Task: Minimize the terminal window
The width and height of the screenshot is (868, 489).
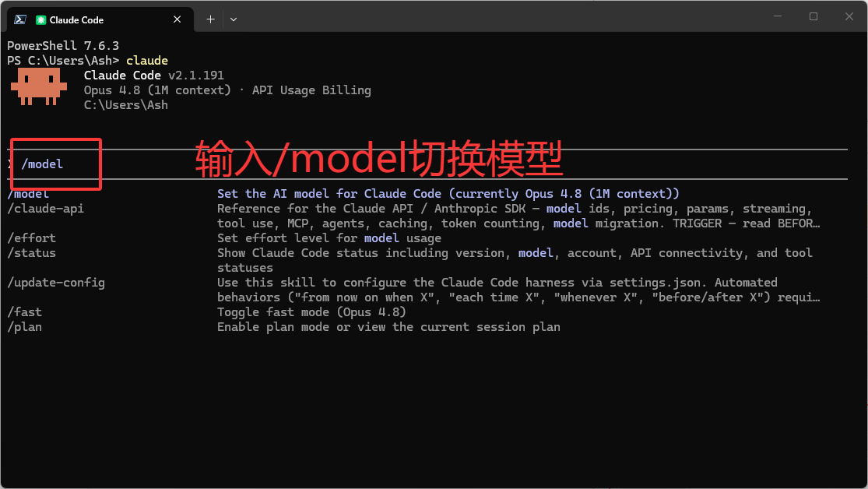Action: tap(778, 16)
